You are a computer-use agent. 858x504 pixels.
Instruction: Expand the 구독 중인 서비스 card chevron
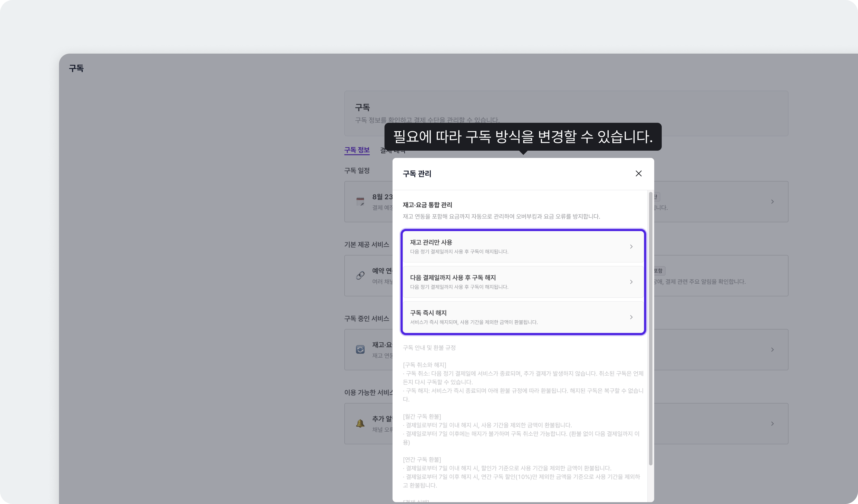(772, 350)
